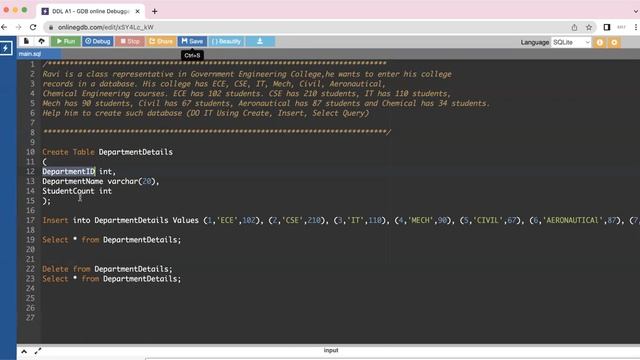Click 'Select * from DepartmentDetails;' on line 23
This screenshot has width=640, height=360.
[111, 279]
